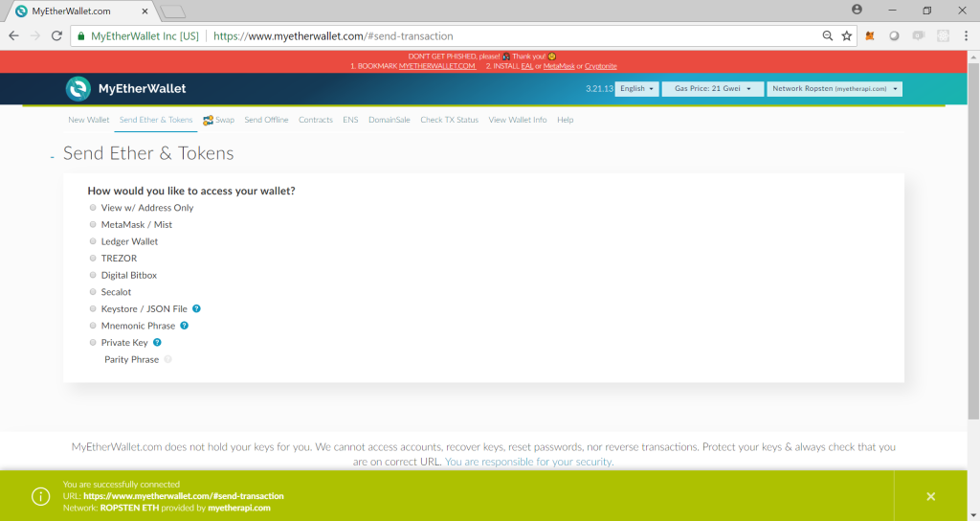Viewport: 980px width, 521px height.
Task: Open the Network Ropsten dropdown
Action: click(835, 89)
